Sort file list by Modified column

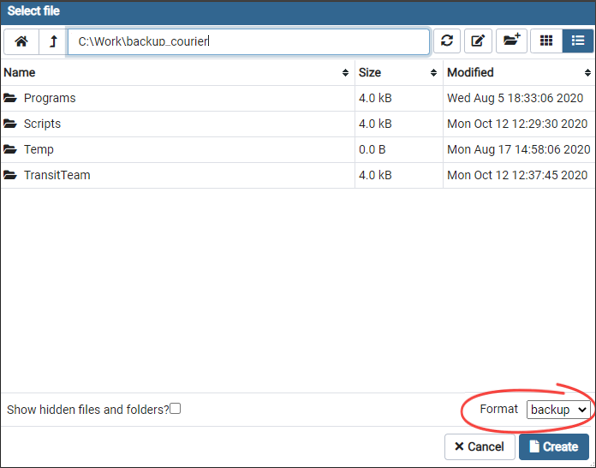(519, 73)
